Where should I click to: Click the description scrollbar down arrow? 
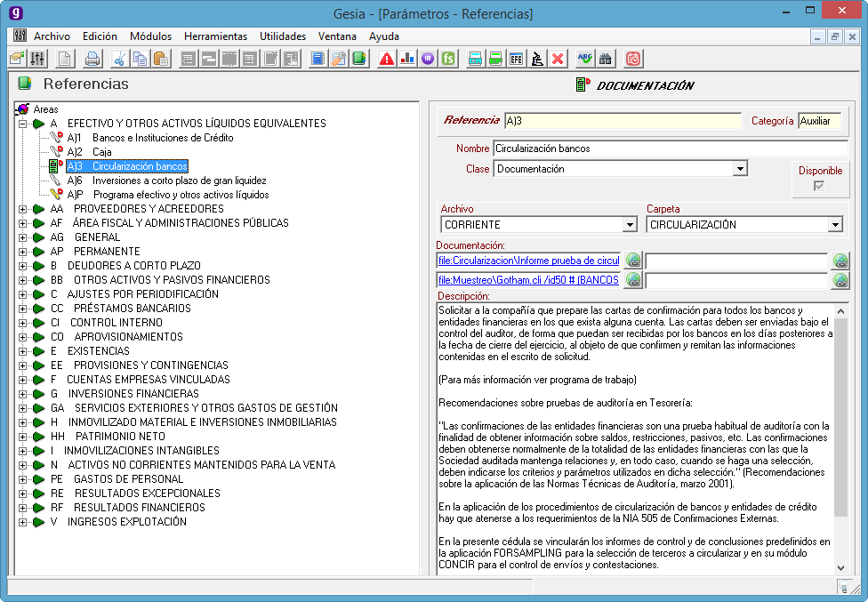click(x=841, y=567)
